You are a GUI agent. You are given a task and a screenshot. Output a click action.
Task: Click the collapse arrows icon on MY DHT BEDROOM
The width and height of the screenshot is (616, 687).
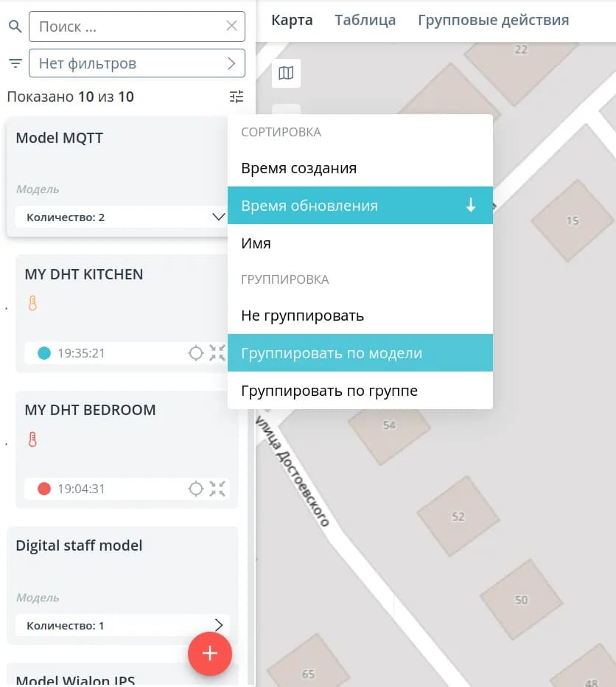click(217, 489)
